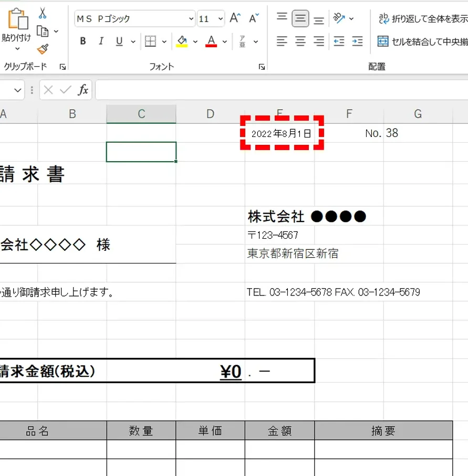Select column G header
Viewport: 468px width, 476px height.
point(418,114)
